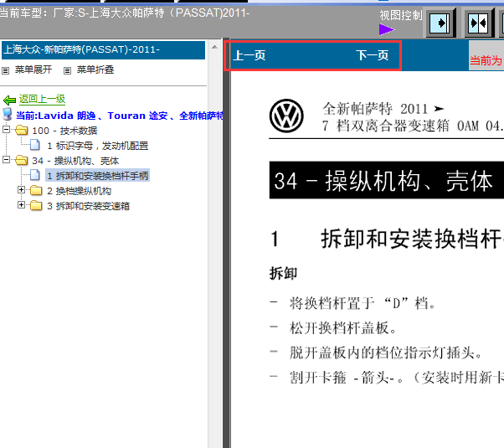This screenshot has height=448, width=504.
Task: Click the line 松开换档杆盖板。
Action: coord(343,328)
